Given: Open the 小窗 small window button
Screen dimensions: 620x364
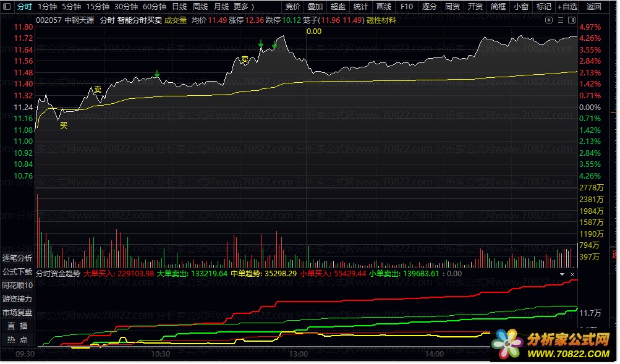Looking at the screenshot, I should coord(521,7).
